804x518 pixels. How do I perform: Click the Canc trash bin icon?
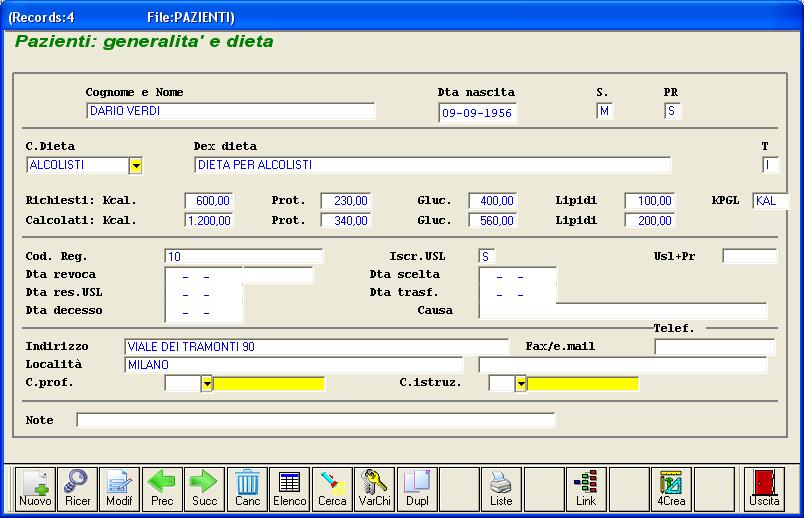(x=247, y=489)
